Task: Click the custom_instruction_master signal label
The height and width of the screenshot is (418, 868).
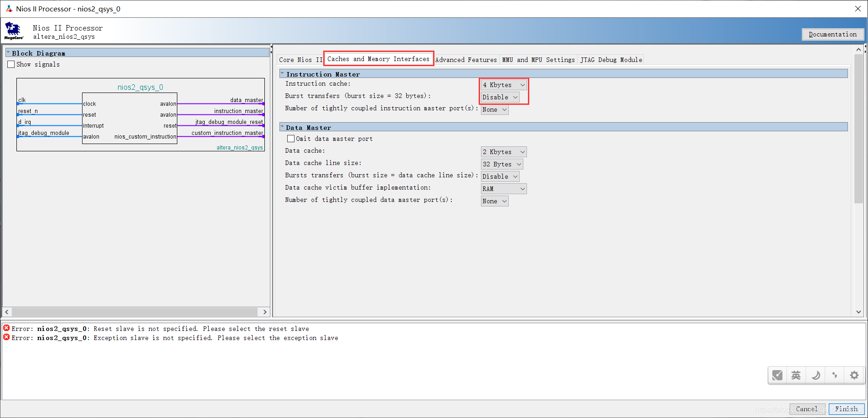Action: (x=227, y=133)
